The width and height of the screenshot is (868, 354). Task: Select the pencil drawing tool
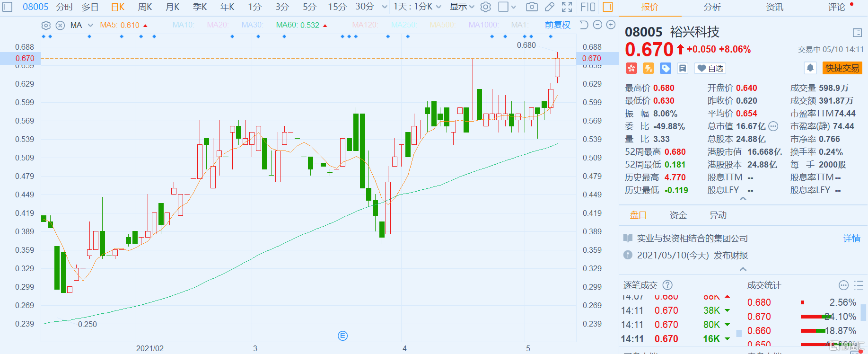(x=549, y=7)
